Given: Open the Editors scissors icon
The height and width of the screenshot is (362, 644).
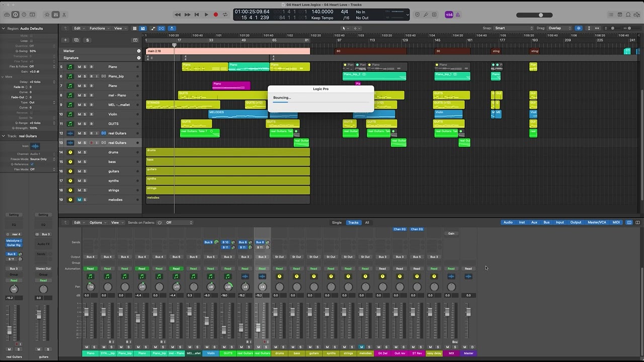Looking at the screenshot, I should (x=64, y=15).
